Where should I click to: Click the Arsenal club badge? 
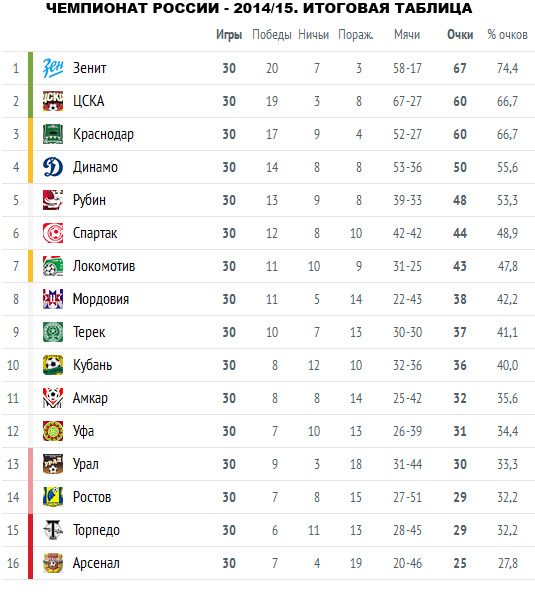tap(53, 563)
